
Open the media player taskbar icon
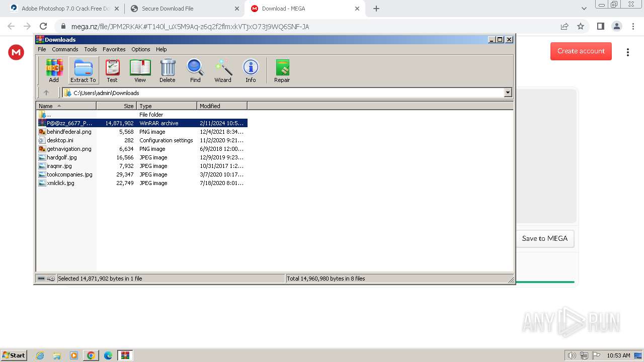tap(74, 355)
